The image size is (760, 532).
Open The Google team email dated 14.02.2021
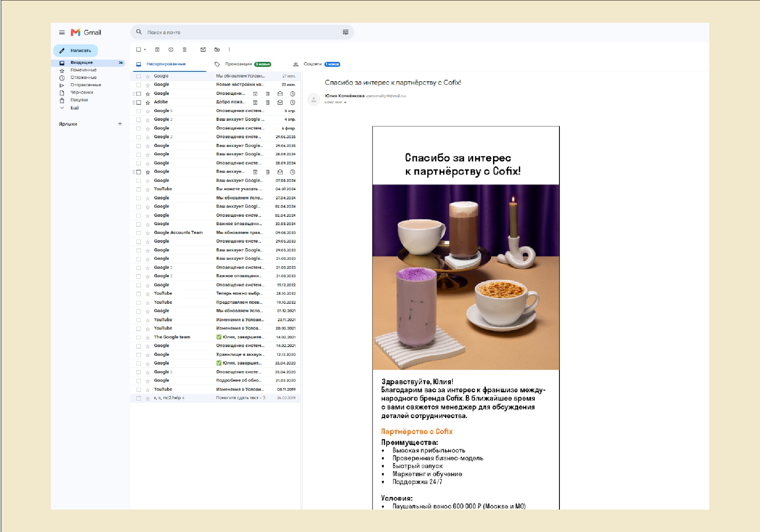[x=216, y=337]
